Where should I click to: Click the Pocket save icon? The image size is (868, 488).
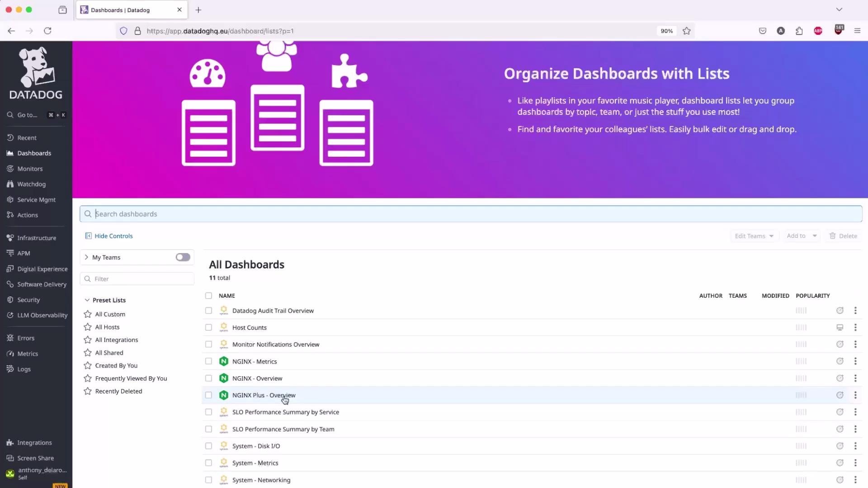coord(763,31)
